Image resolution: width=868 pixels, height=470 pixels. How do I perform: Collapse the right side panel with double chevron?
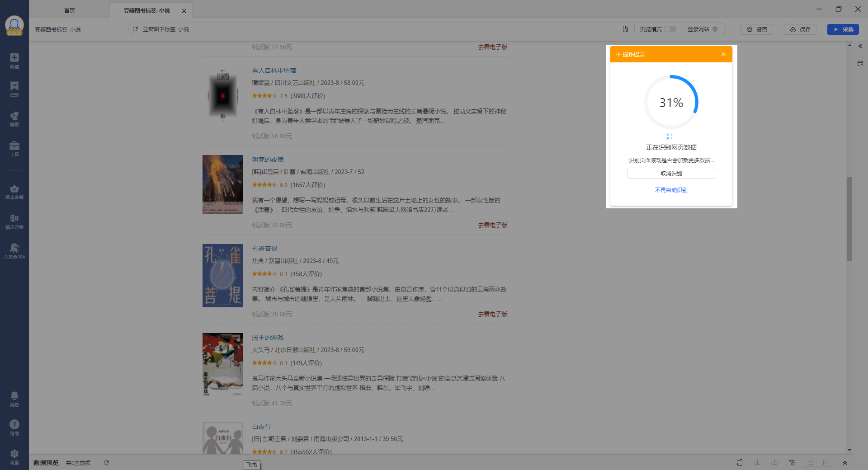point(860,46)
